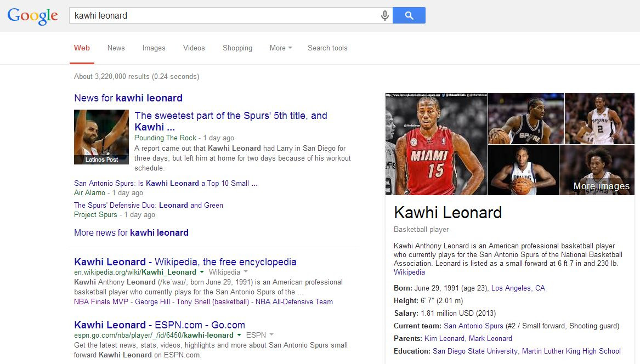Click More news for kawhi leonard
This screenshot has height=364, width=640.
(x=131, y=232)
